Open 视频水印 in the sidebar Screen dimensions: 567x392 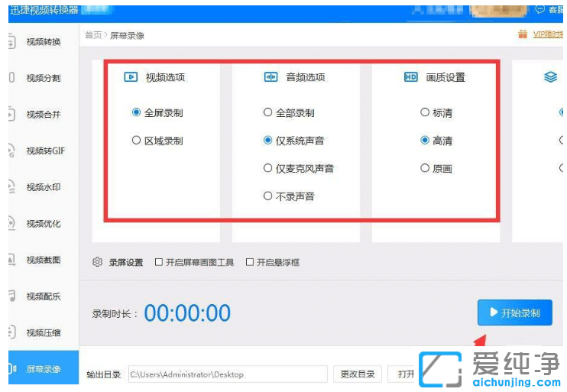tap(44, 187)
